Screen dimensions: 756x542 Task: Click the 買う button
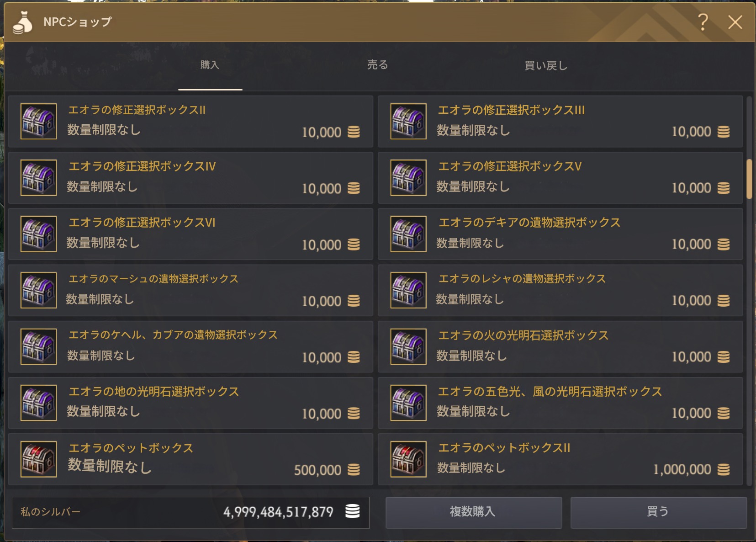659,512
